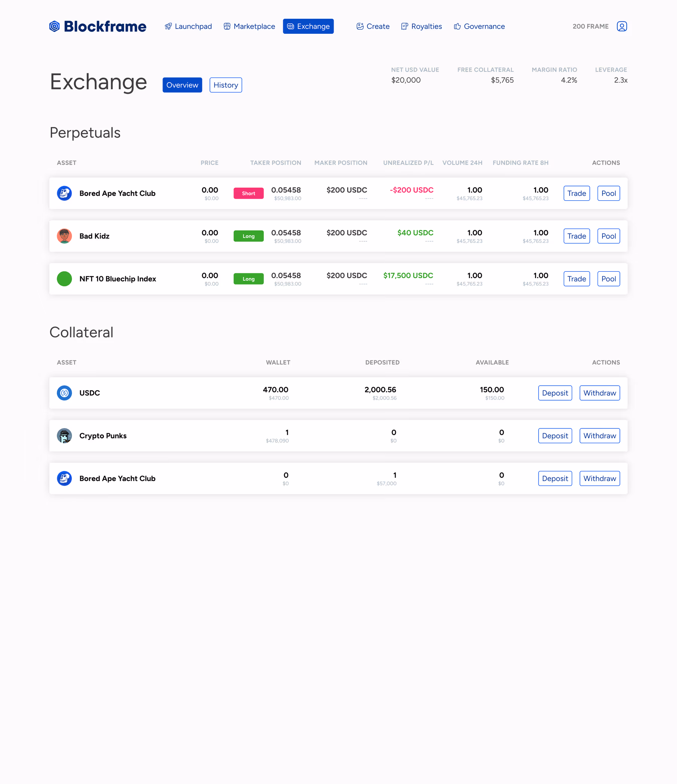Open the Create page

tap(373, 26)
